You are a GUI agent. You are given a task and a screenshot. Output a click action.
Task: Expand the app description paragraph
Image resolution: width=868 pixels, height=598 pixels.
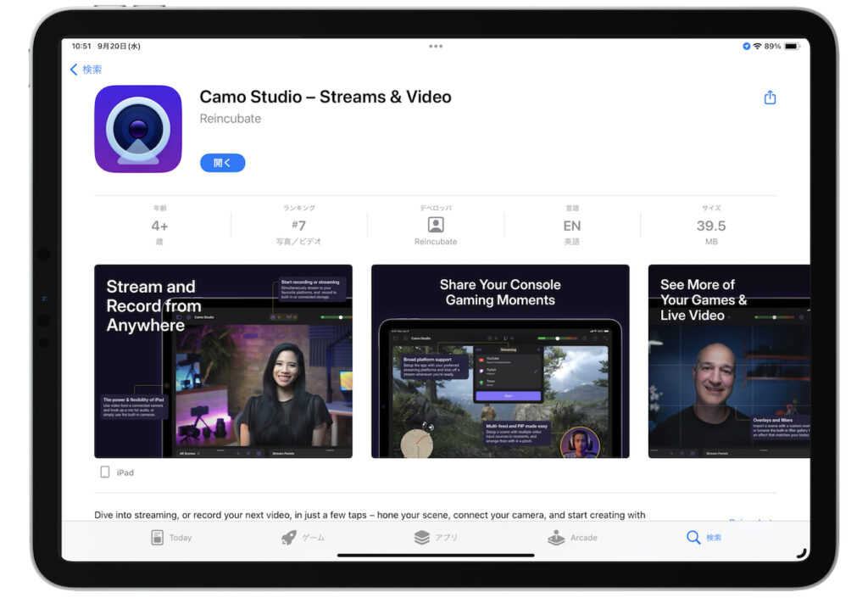click(369, 515)
